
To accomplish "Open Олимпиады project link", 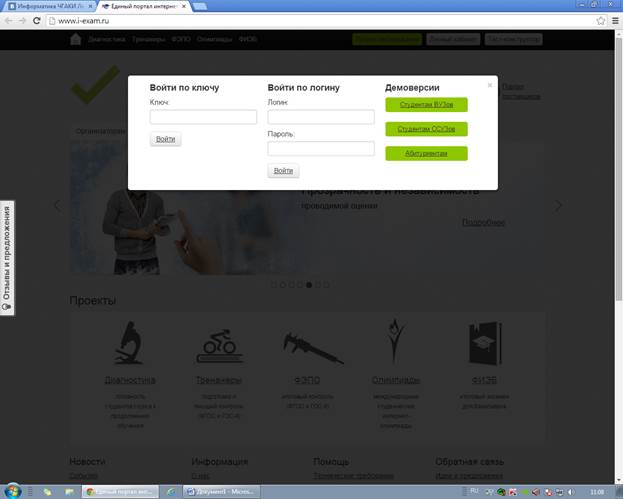I will point(396,380).
